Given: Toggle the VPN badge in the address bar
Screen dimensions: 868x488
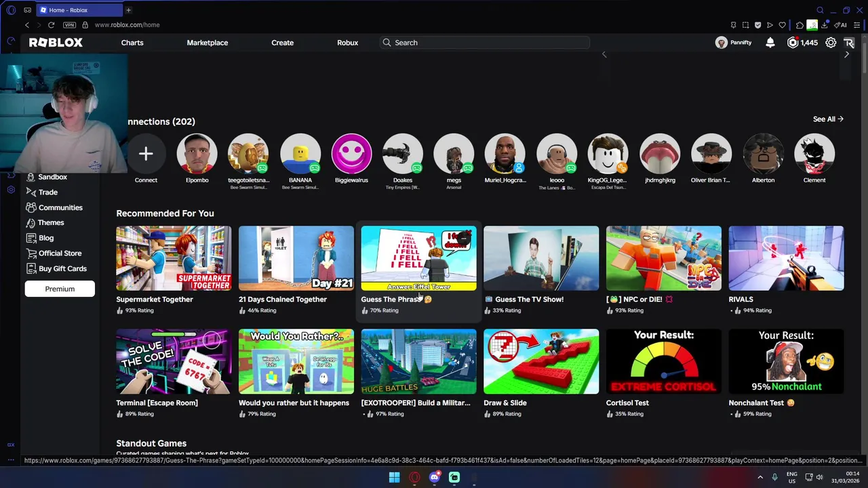Looking at the screenshot, I should click(69, 25).
